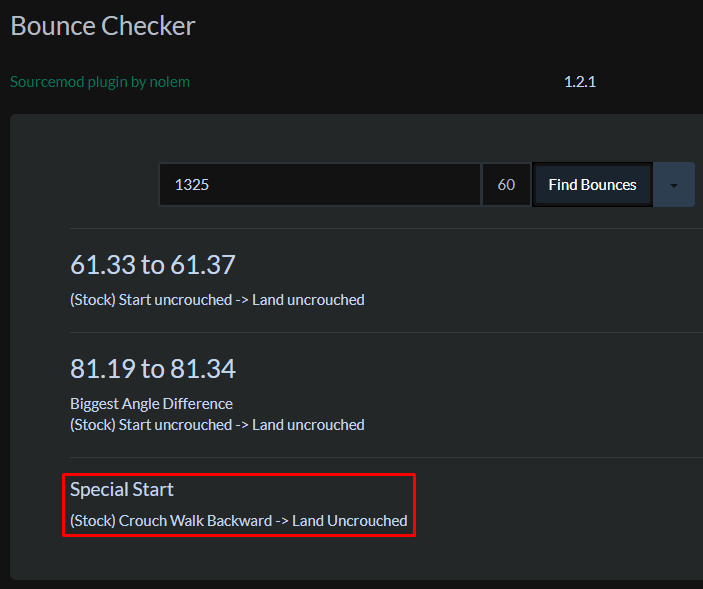This screenshot has height=589, width=703.
Task: Select the Biggest Angle Difference label
Action: (x=151, y=404)
